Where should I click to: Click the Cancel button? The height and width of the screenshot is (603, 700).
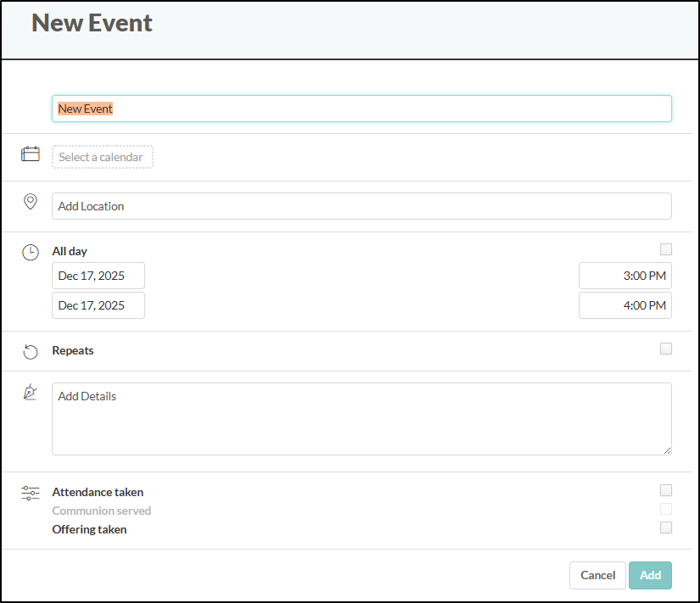tap(597, 575)
